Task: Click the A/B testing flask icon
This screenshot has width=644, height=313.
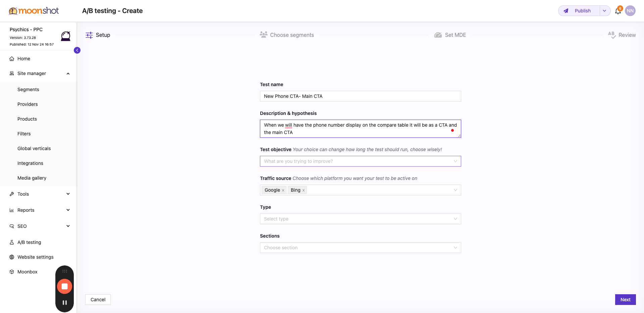Action: [12, 242]
